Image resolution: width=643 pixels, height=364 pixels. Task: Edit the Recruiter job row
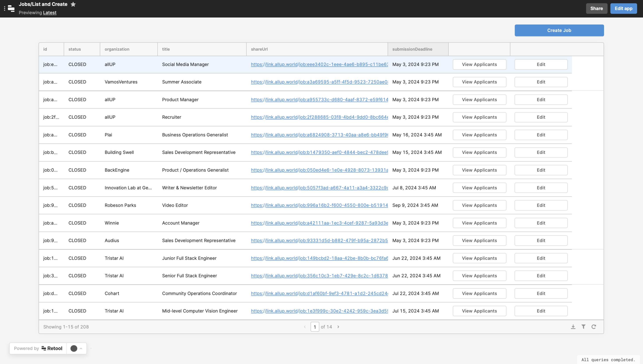tap(541, 117)
